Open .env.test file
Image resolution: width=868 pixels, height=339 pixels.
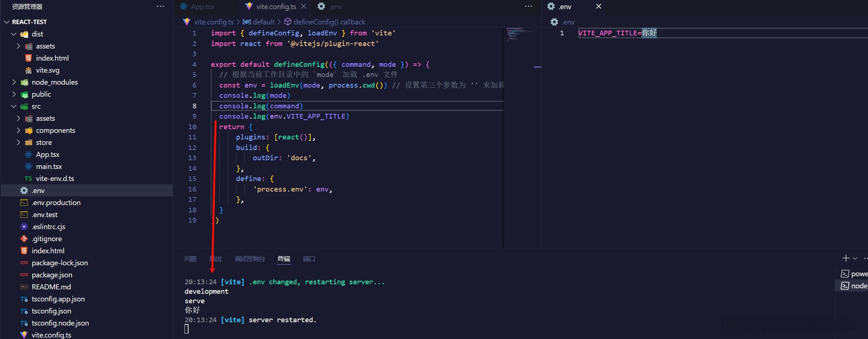(44, 215)
